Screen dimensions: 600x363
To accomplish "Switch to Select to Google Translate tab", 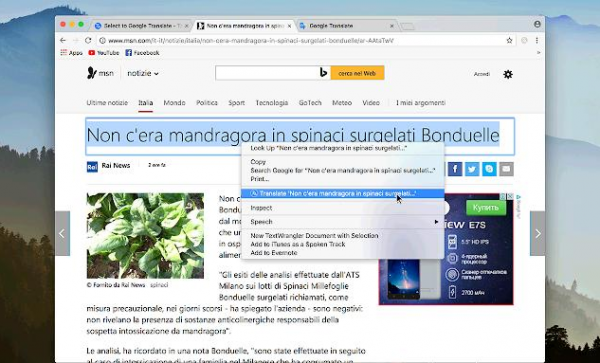I will [141, 26].
